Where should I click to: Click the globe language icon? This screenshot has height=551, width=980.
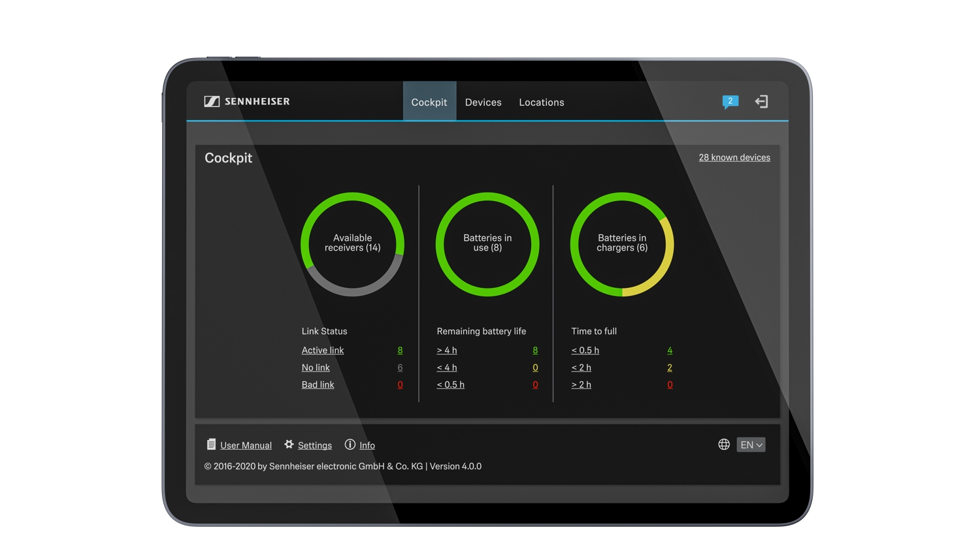724,445
